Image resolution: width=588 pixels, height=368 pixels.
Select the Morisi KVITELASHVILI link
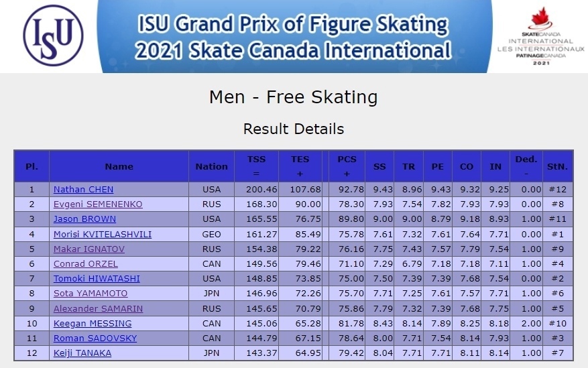(x=103, y=234)
